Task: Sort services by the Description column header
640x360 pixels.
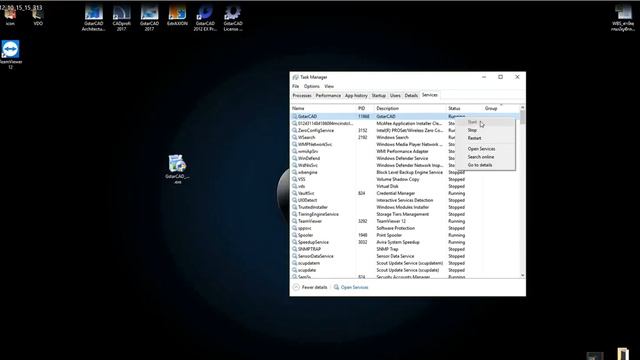Action: click(410, 109)
